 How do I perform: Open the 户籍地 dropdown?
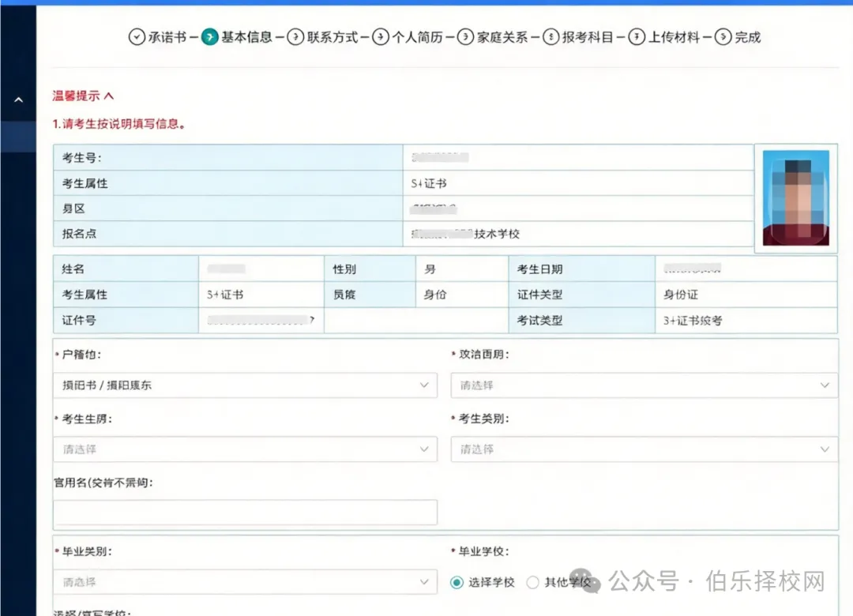(x=246, y=385)
